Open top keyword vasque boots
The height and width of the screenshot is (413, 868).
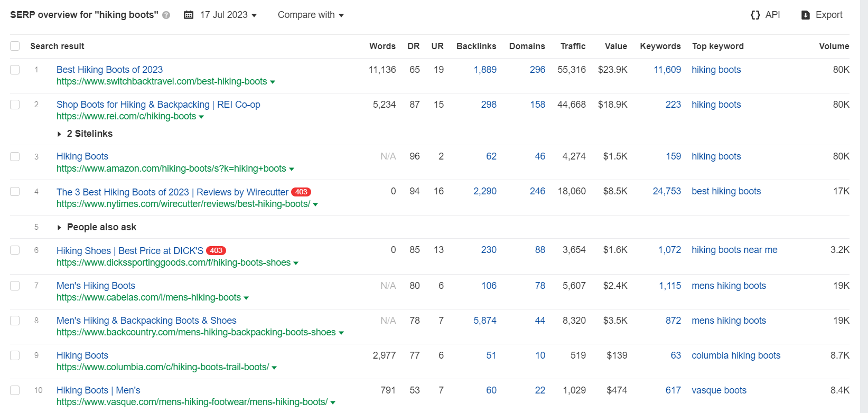tap(719, 390)
